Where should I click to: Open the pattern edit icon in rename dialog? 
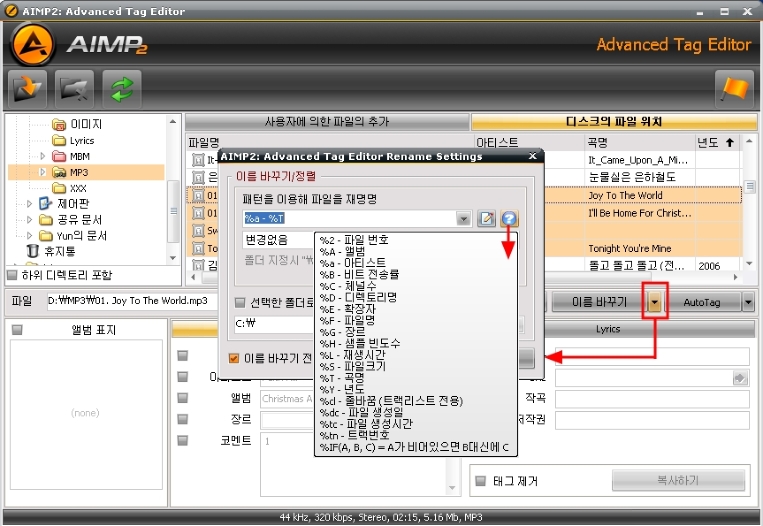click(x=486, y=218)
